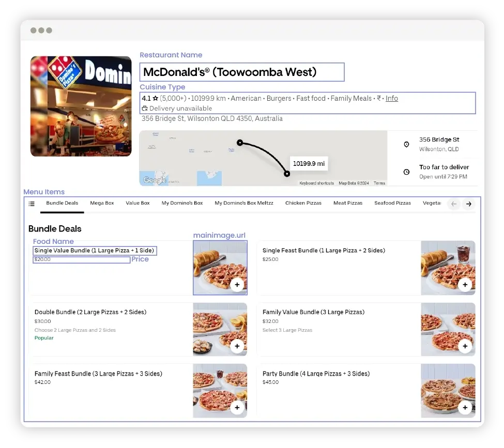
Task: Open the Party Bundle food image
Action: click(448, 391)
